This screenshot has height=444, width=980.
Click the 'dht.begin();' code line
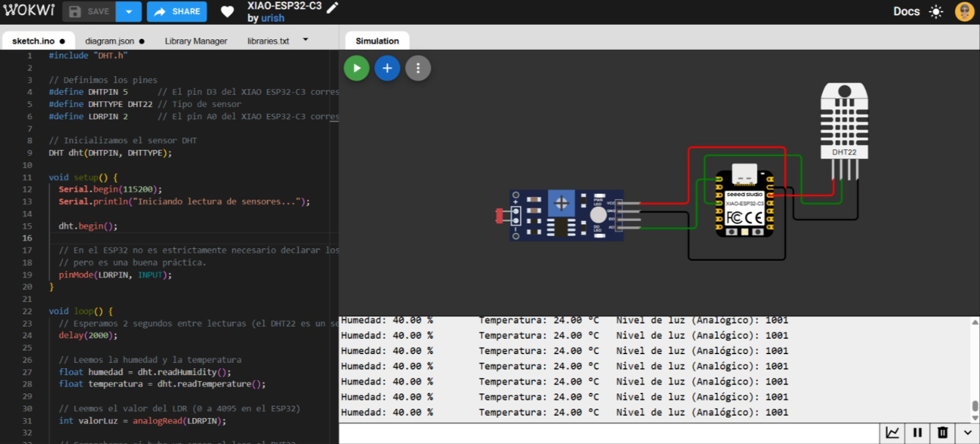pyautogui.click(x=88, y=226)
